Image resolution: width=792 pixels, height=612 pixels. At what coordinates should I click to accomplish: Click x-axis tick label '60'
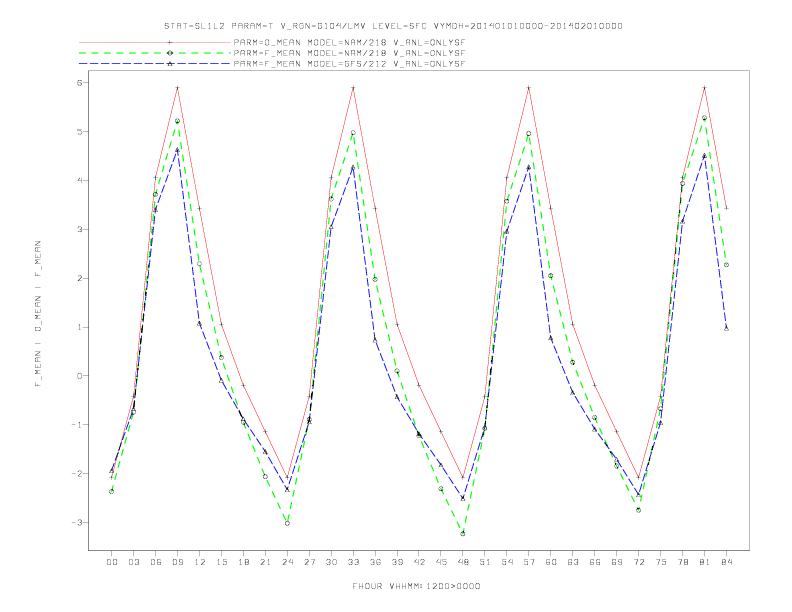(551, 562)
